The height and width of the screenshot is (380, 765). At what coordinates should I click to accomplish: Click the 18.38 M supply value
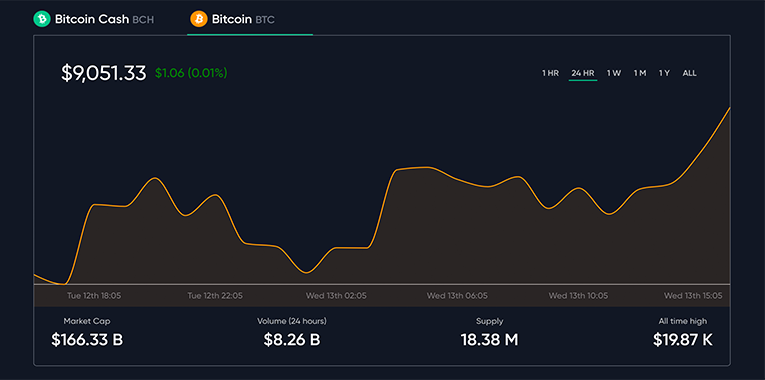click(x=489, y=340)
